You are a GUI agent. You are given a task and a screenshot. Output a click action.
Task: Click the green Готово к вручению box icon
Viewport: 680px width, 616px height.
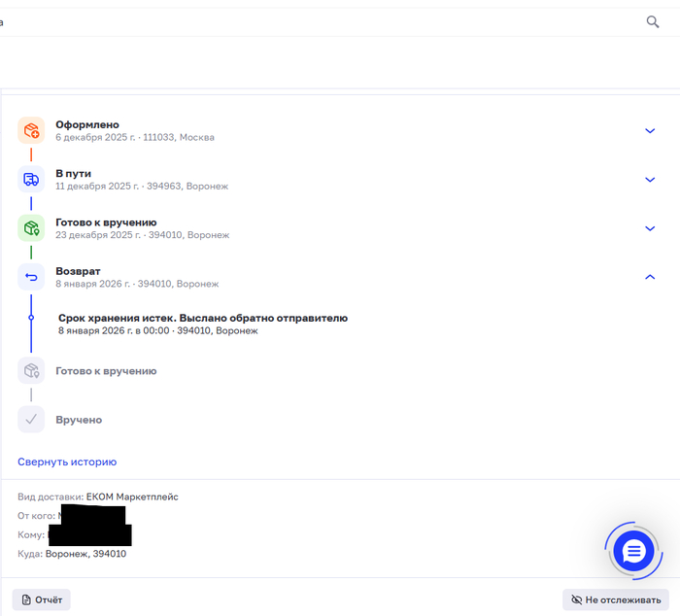pyautogui.click(x=31, y=228)
